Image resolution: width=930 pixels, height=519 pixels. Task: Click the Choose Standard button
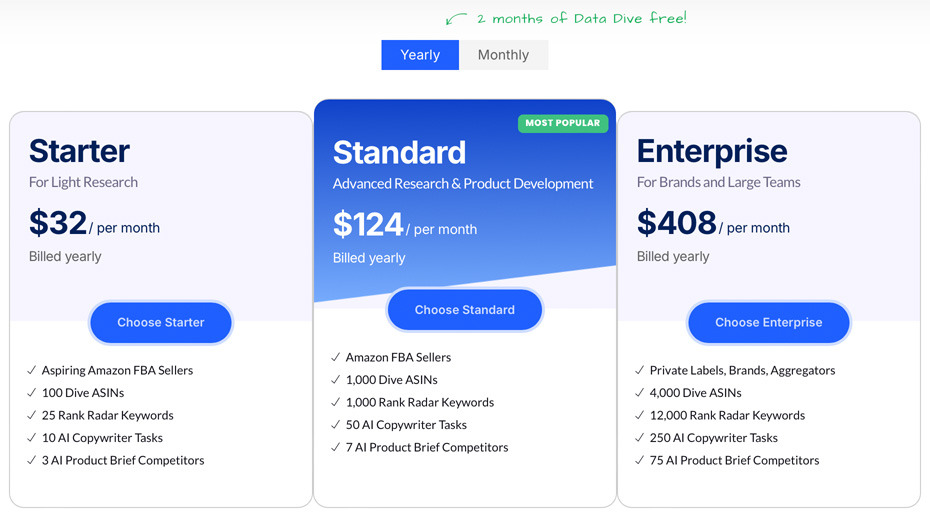(464, 310)
